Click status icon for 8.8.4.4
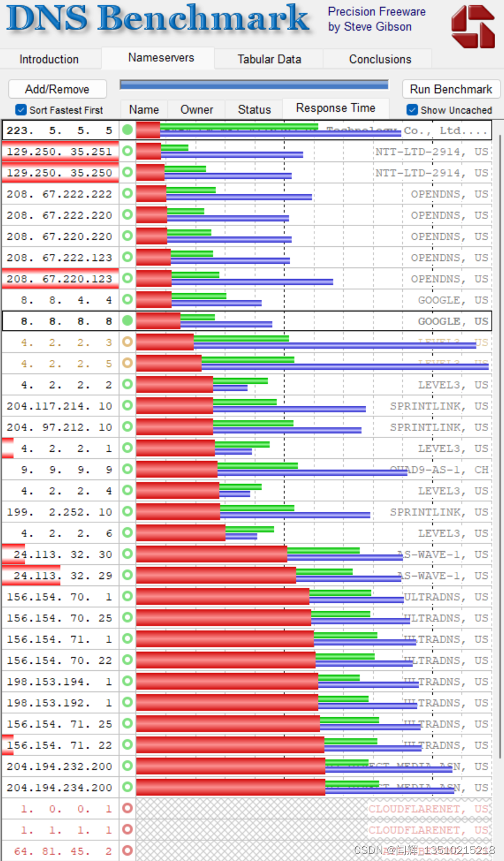This screenshot has width=504, height=861. coord(127,299)
